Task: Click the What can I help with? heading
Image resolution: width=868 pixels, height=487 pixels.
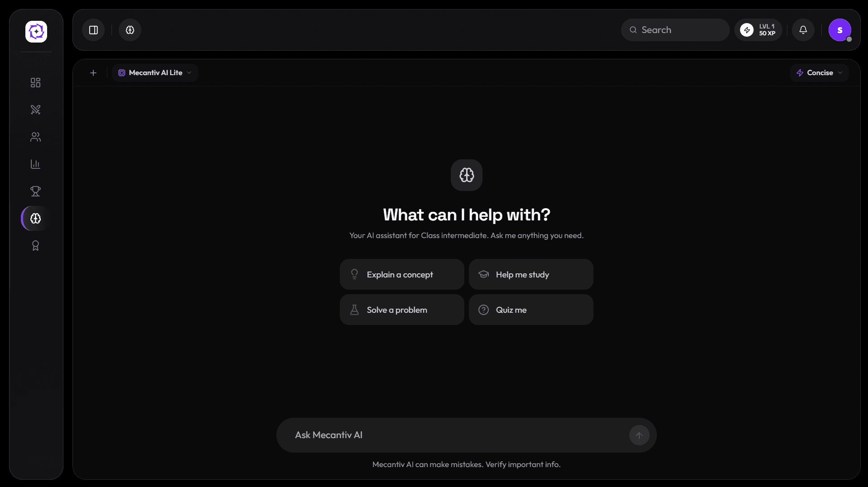Action: [x=466, y=215]
